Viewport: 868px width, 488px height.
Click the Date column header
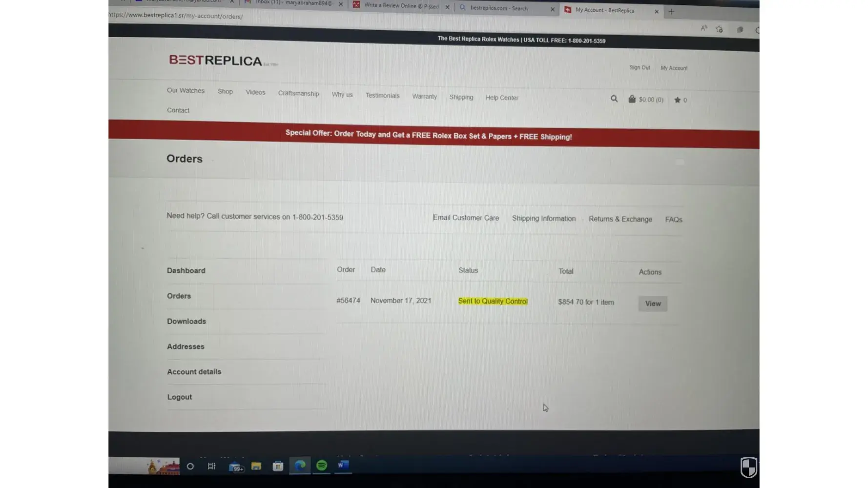[378, 269]
